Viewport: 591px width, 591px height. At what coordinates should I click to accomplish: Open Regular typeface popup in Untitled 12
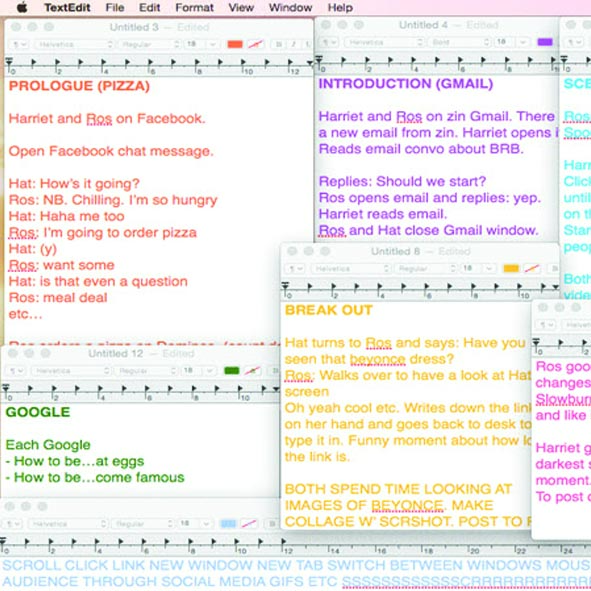click(147, 371)
